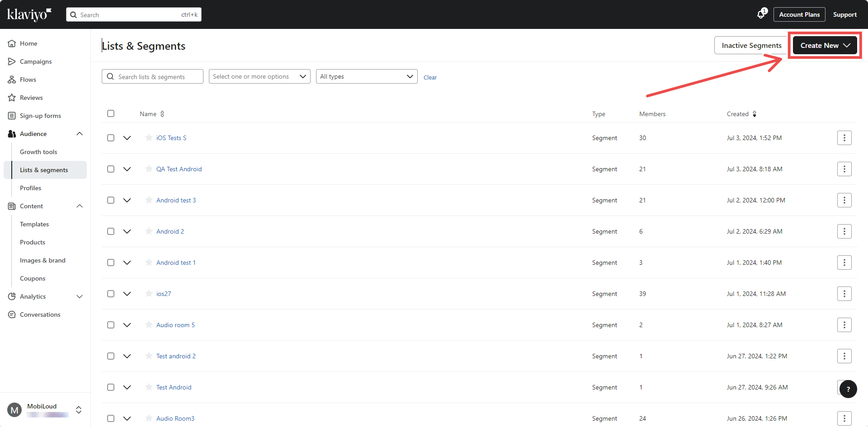The width and height of the screenshot is (868, 427).
Task: Star the Android test 1 segment
Action: click(149, 262)
